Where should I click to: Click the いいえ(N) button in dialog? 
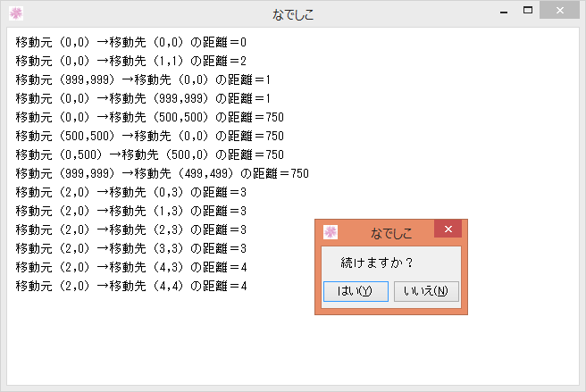coord(426,291)
